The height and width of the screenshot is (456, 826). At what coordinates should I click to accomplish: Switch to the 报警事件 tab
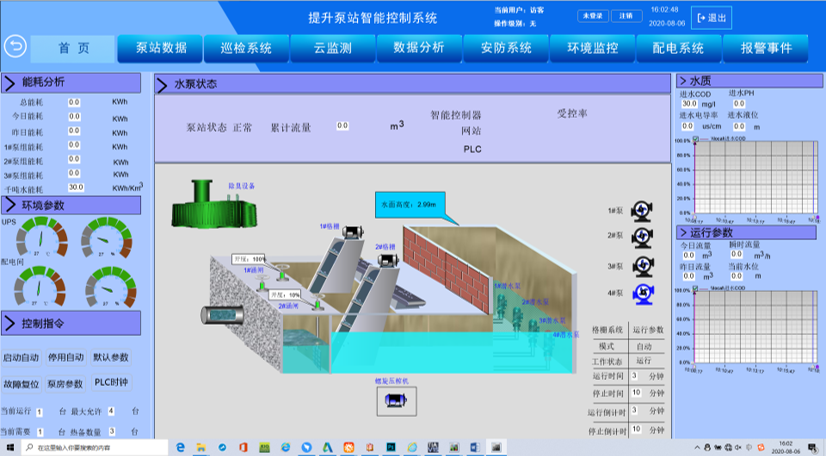(x=766, y=47)
